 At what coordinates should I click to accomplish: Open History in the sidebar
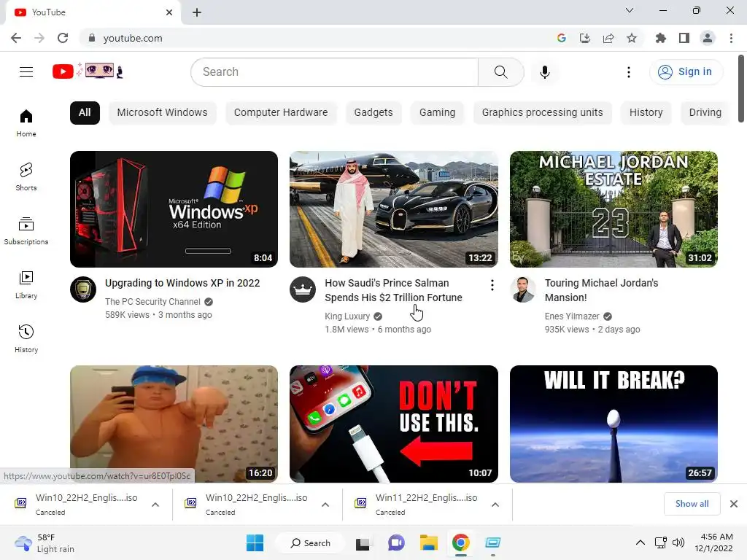pyautogui.click(x=26, y=338)
